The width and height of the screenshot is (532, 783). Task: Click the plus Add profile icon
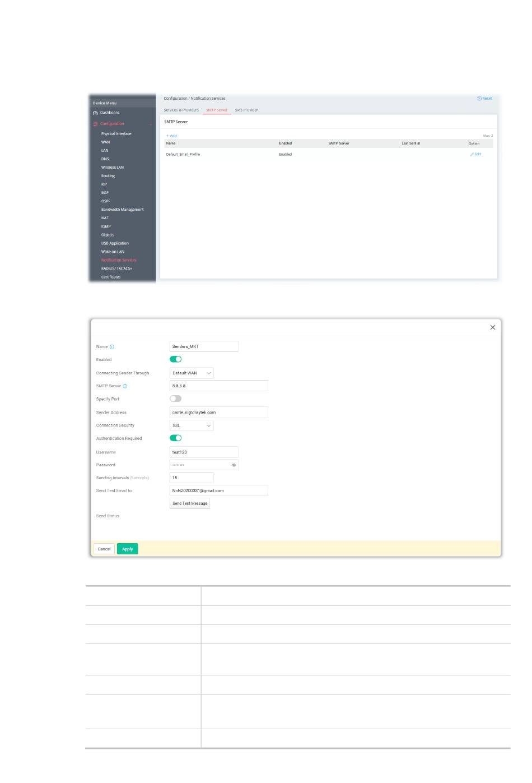167,136
